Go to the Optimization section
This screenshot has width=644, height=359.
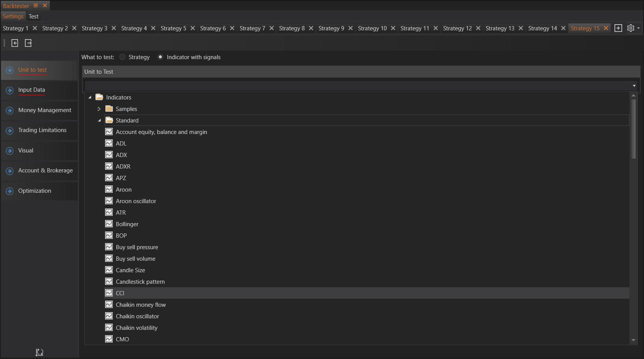point(35,191)
